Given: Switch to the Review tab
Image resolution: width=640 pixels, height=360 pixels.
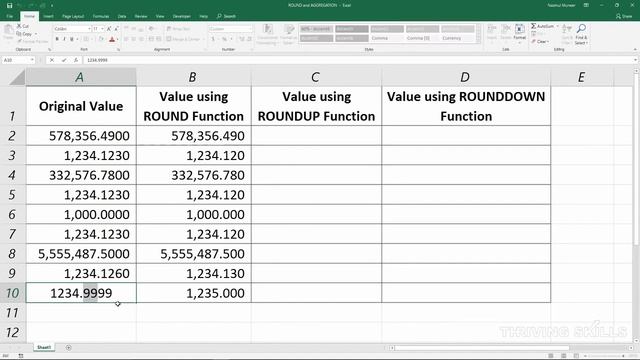Looking at the screenshot, I should [x=141, y=16].
